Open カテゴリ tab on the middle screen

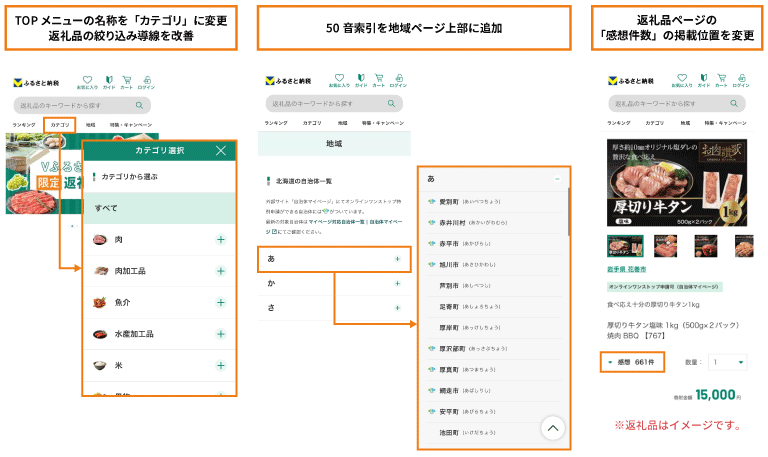312,123
